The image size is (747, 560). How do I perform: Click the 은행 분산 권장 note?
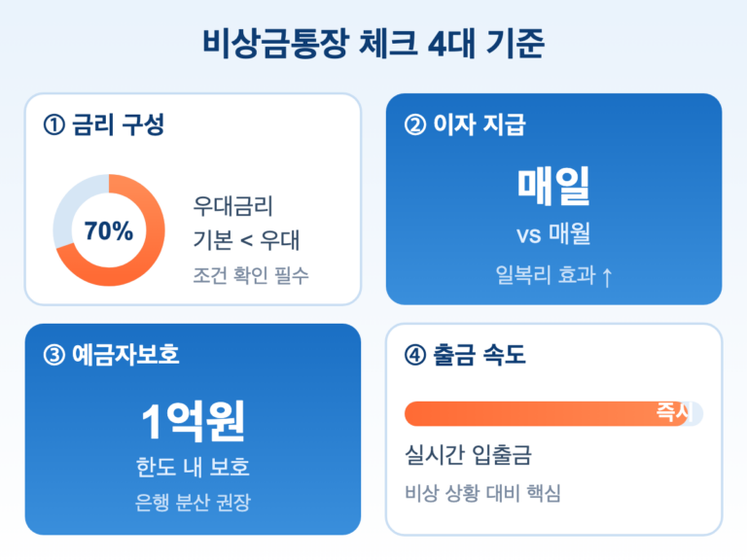pyautogui.click(x=193, y=504)
